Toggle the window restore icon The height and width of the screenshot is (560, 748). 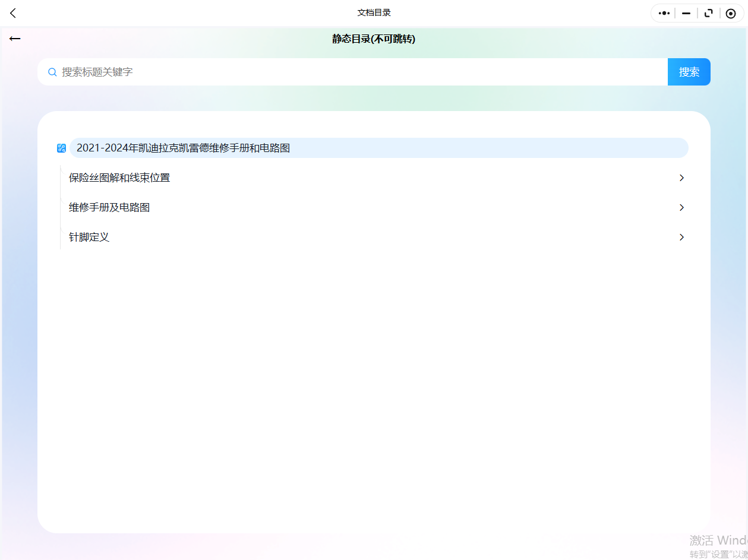coord(708,13)
